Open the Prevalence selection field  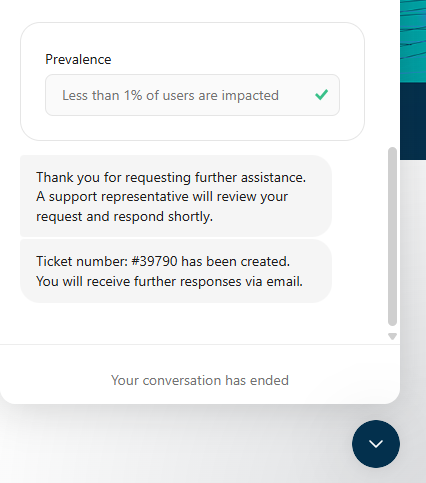[192, 95]
